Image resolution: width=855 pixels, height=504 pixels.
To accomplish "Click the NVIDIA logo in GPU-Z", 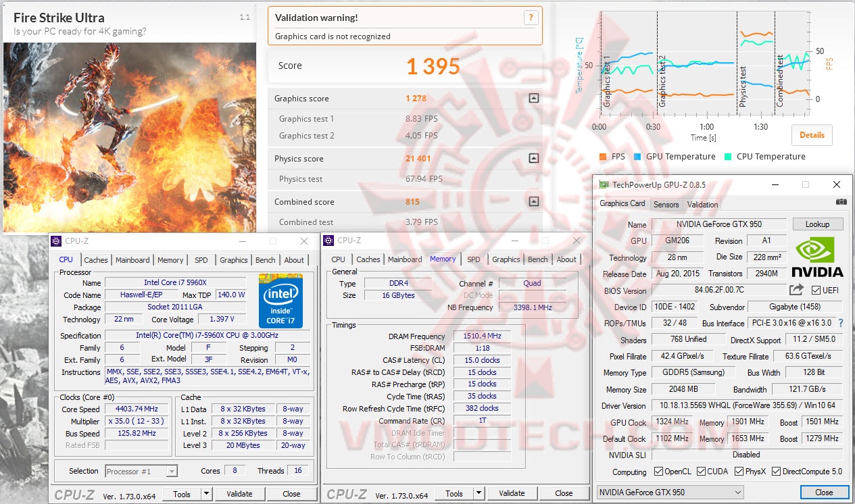I will 817,257.
